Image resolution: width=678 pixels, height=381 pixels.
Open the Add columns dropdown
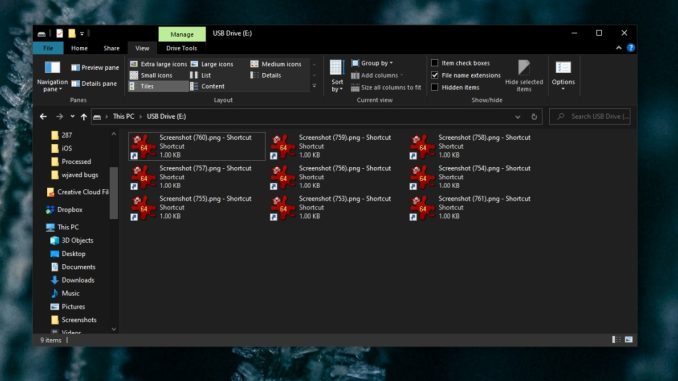[377, 75]
